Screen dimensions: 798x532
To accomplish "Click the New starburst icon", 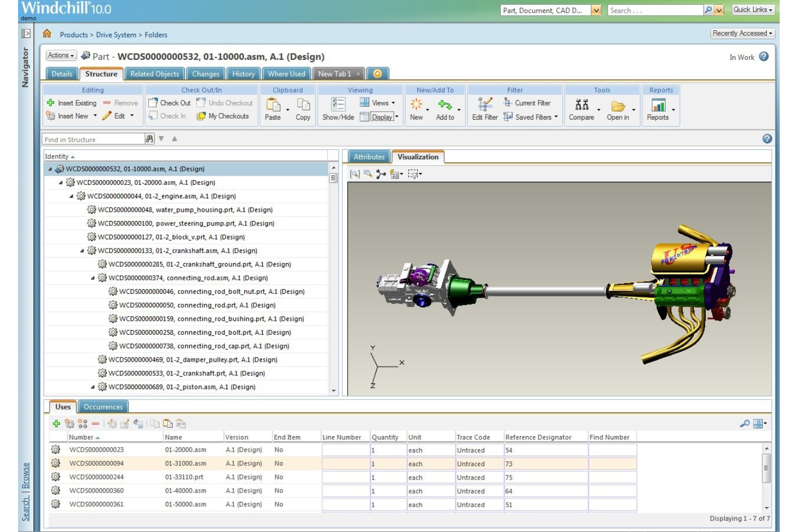I will [416, 104].
